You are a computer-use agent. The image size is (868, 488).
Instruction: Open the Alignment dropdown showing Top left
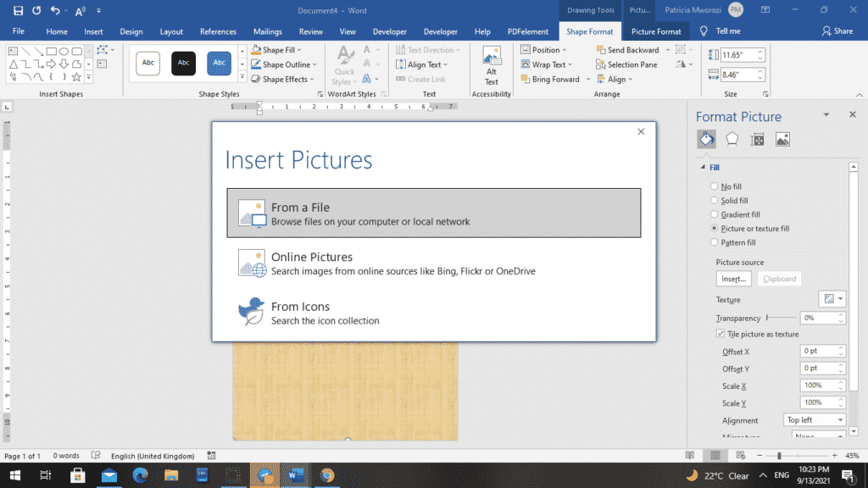tap(815, 419)
